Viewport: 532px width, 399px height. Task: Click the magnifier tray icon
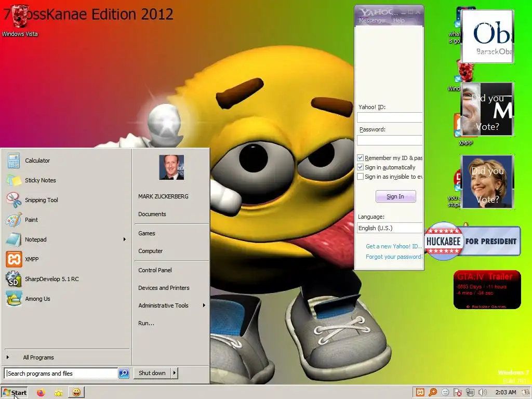(433, 393)
